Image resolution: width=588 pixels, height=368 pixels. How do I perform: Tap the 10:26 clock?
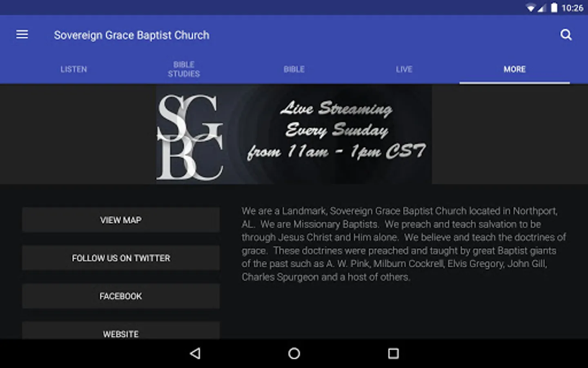point(572,8)
